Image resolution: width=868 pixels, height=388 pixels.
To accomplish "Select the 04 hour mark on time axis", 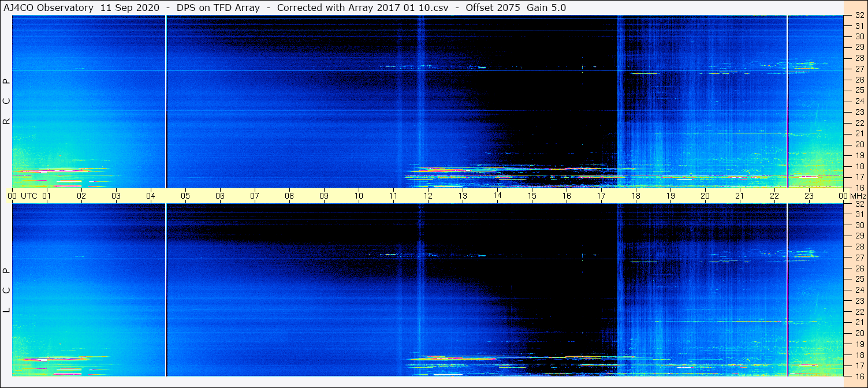I will (151, 196).
